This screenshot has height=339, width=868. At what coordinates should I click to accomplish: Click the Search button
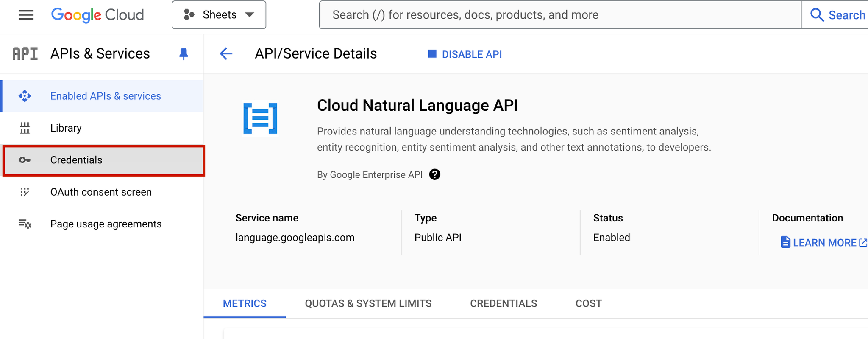837,15
